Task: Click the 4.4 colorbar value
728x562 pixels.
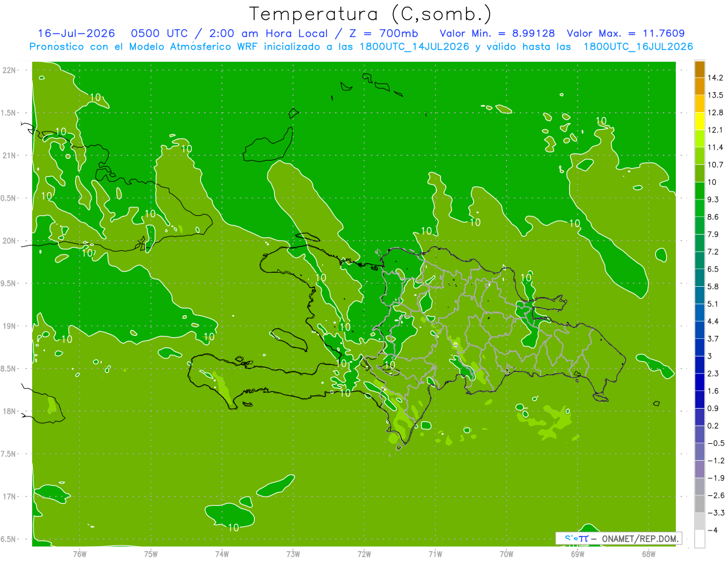Action: point(713,321)
